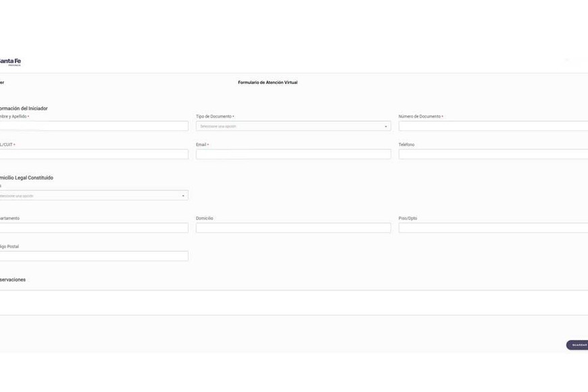Go back using the link below the logo
Screen dimensions: 588x392
pos(2,82)
